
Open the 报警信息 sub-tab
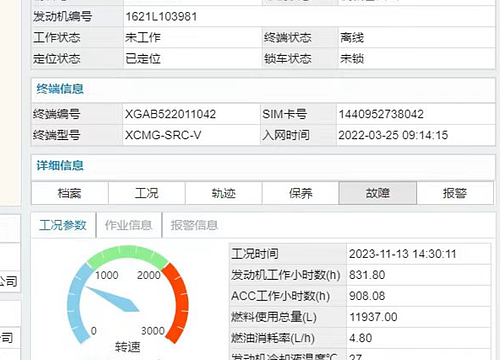[x=194, y=225]
